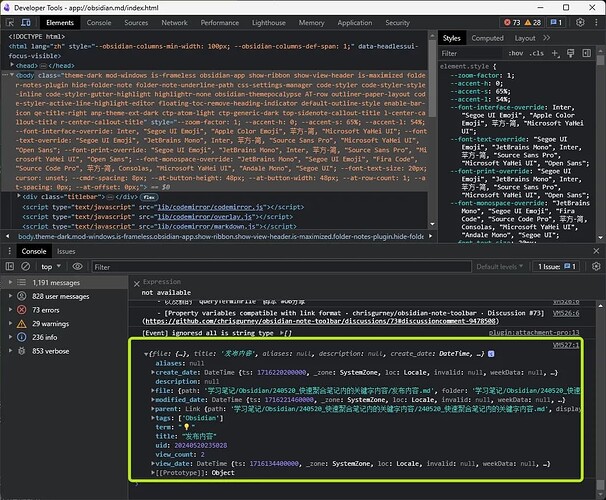Expand the view_date DateTime property
Viewport: 606px width, 500px height.
coord(153,463)
